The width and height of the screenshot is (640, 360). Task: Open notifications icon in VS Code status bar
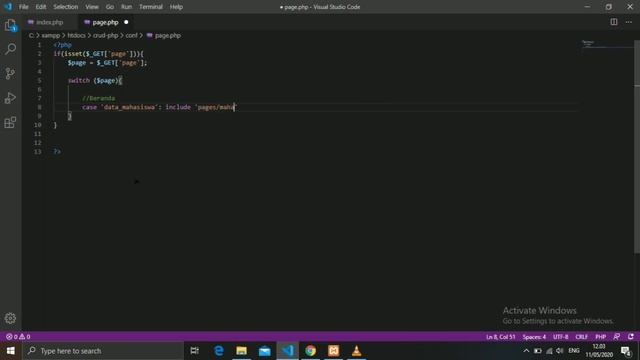(x=631, y=337)
